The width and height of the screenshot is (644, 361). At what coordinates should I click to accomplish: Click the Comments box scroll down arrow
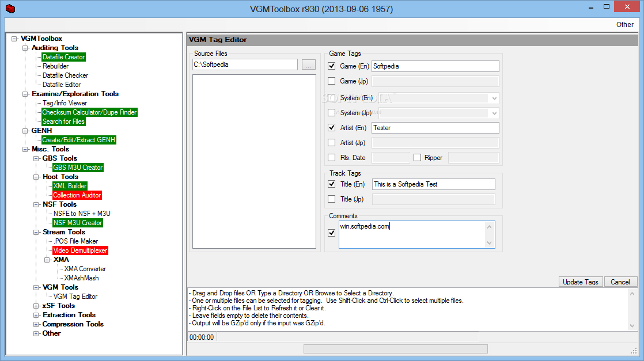coord(489,243)
